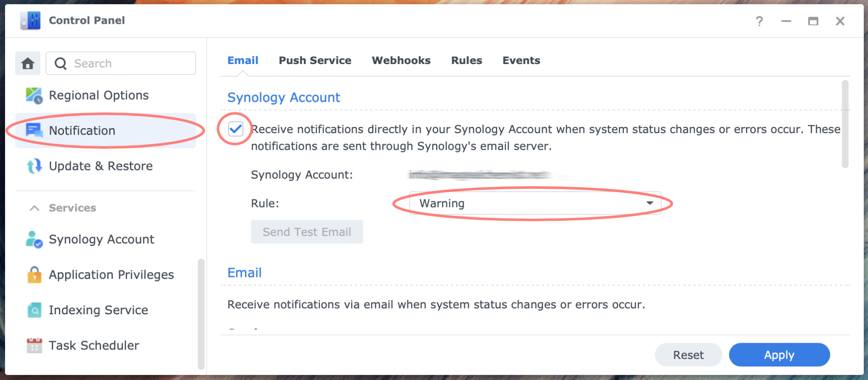Switch to the Push Service tab
Screen dimensions: 868x380
coord(315,60)
